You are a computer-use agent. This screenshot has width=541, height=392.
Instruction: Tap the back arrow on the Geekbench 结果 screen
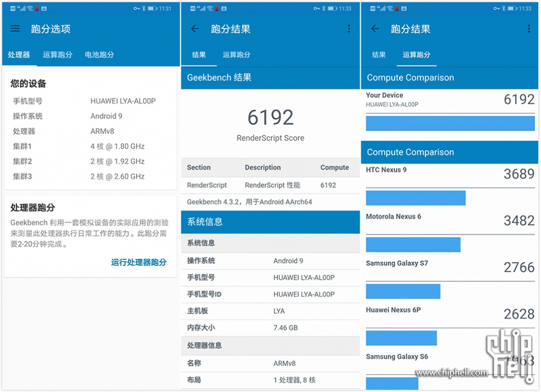[x=195, y=29]
